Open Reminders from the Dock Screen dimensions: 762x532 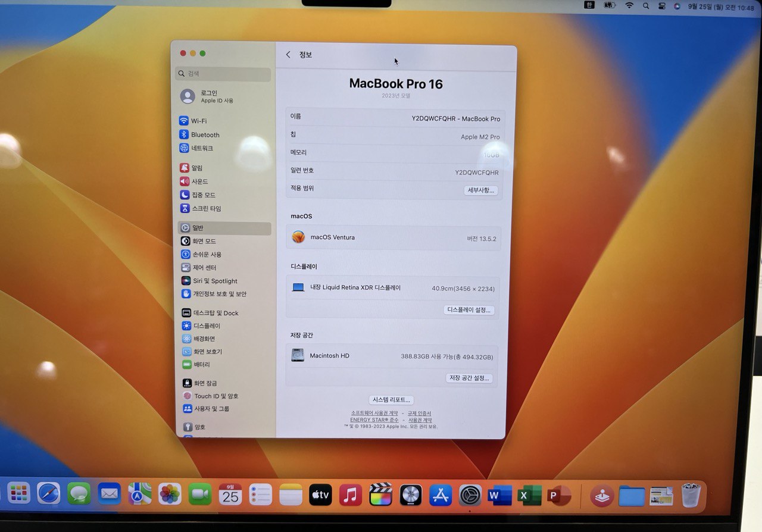click(260, 494)
